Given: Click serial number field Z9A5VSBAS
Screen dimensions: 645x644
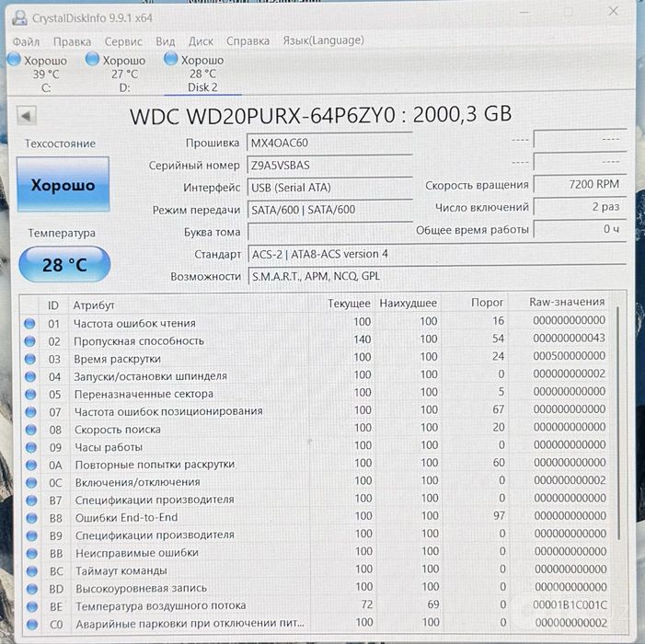Looking at the screenshot, I should (329, 165).
